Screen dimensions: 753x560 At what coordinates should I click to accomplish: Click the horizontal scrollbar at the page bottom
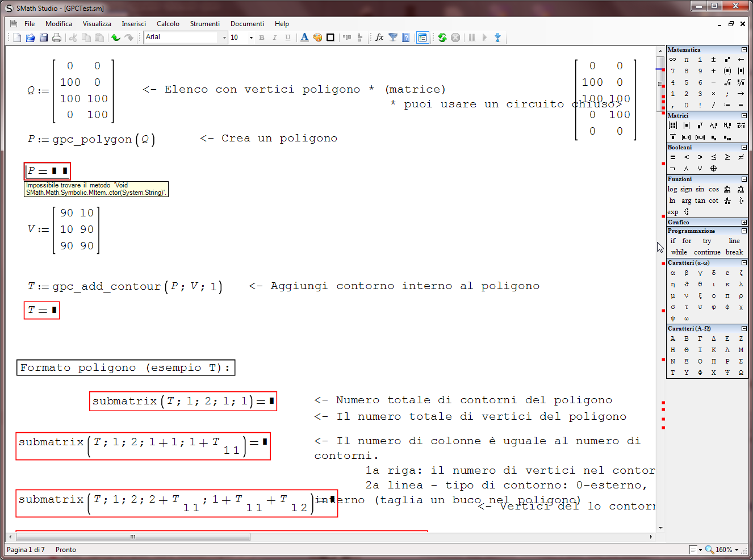point(132,537)
